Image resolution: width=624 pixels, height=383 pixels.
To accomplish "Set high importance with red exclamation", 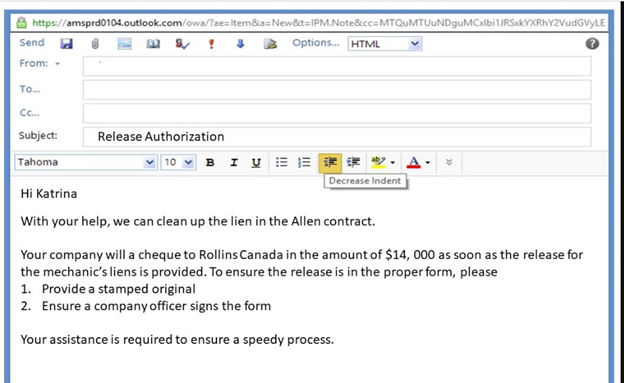I will (x=211, y=44).
